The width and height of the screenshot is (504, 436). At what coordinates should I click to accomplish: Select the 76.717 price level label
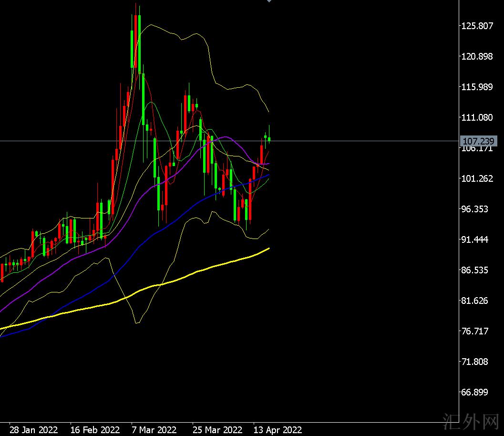477,331
